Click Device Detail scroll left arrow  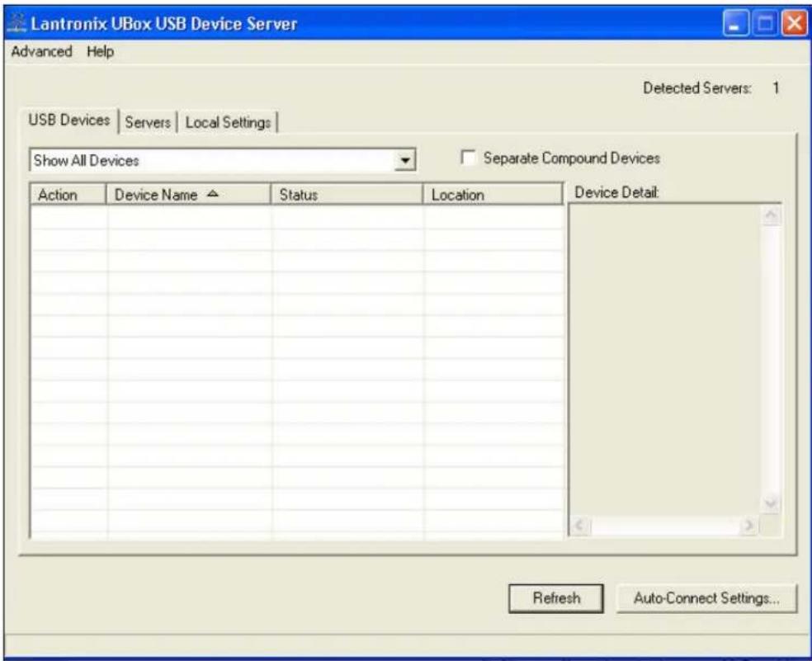point(580,526)
